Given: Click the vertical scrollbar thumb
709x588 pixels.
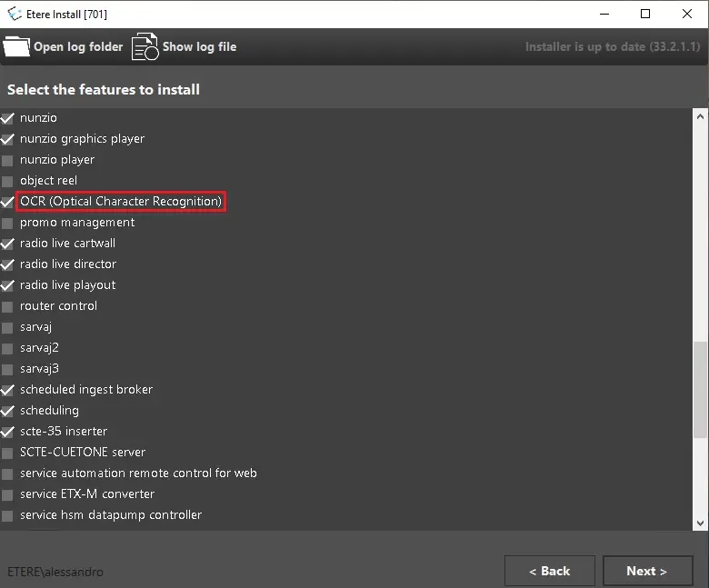Looking at the screenshot, I should point(699,391).
